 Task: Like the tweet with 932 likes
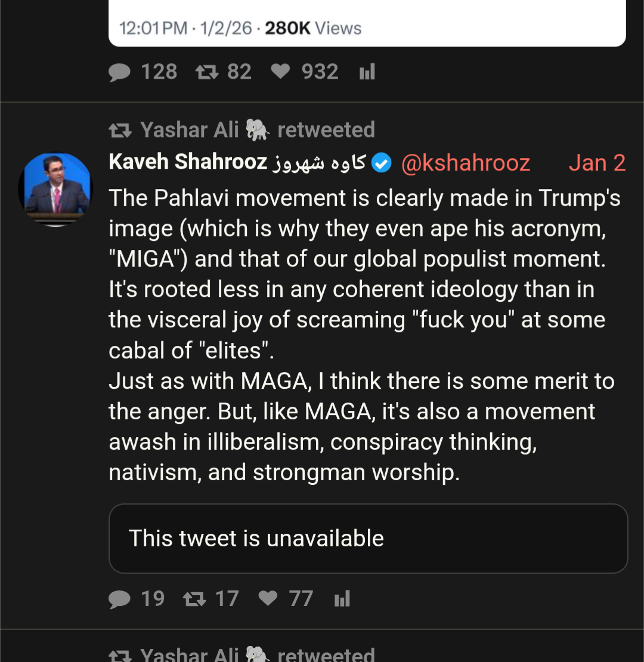pyautogui.click(x=280, y=73)
